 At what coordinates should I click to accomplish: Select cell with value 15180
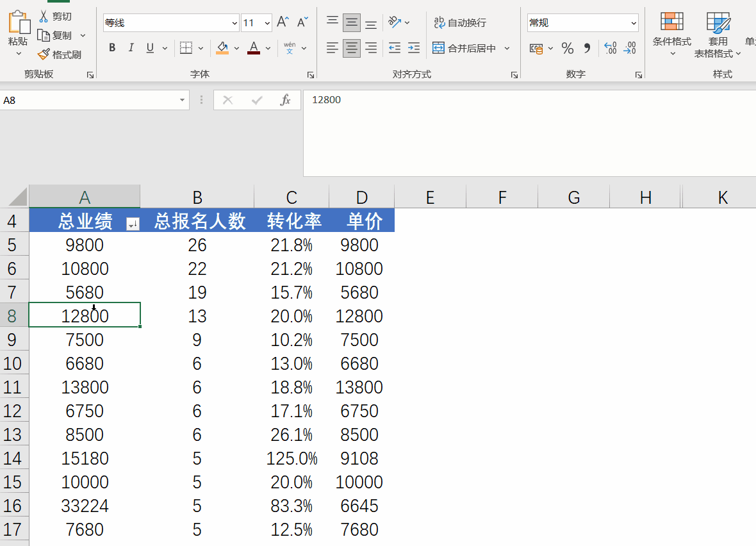coord(85,458)
